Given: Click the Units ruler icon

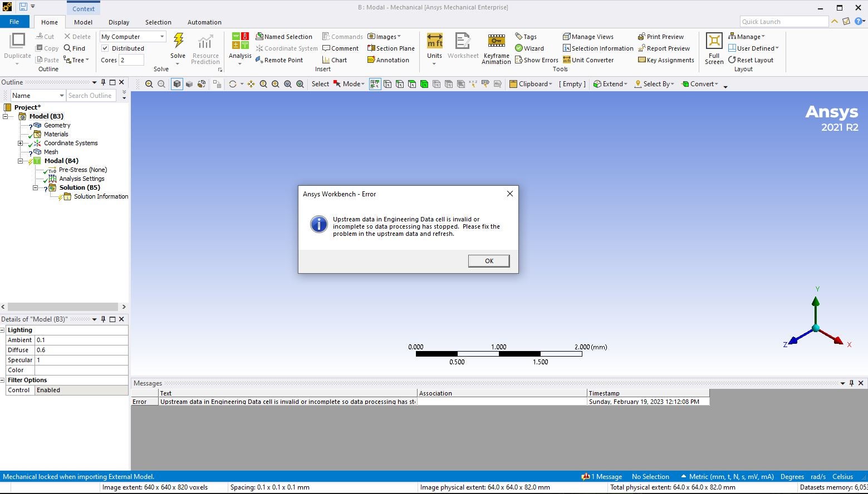Looking at the screenshot, I should 434,41.
